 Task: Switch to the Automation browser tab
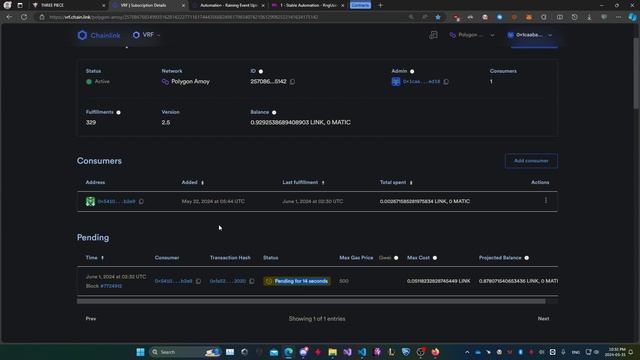(x=228, y=5)
